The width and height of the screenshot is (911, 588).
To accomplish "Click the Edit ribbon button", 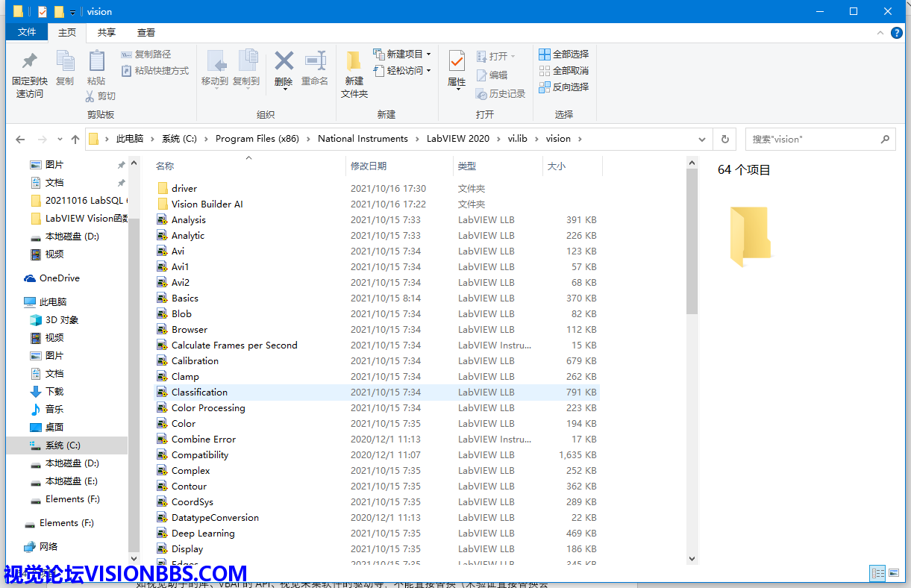I will click(492, 75).
